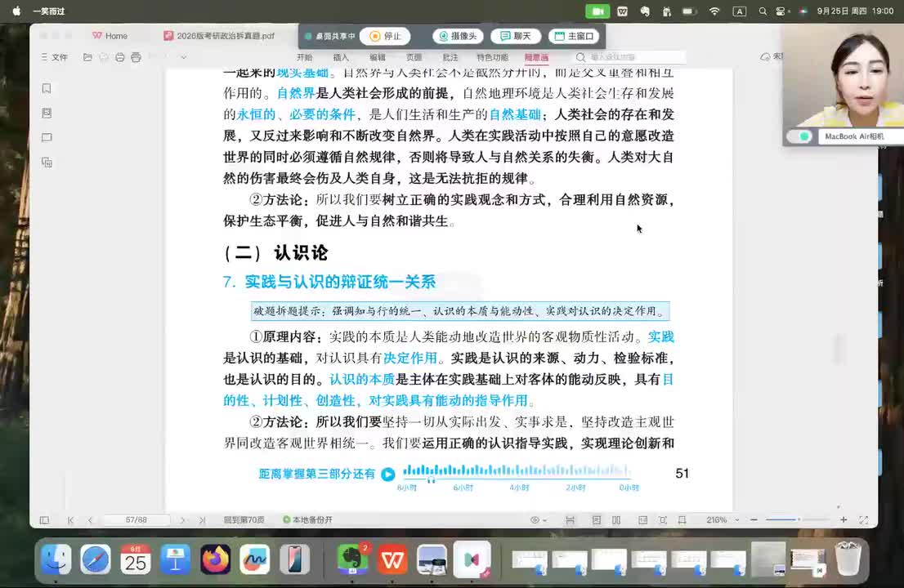Click the 摄像头 camera button

[458, 36]
